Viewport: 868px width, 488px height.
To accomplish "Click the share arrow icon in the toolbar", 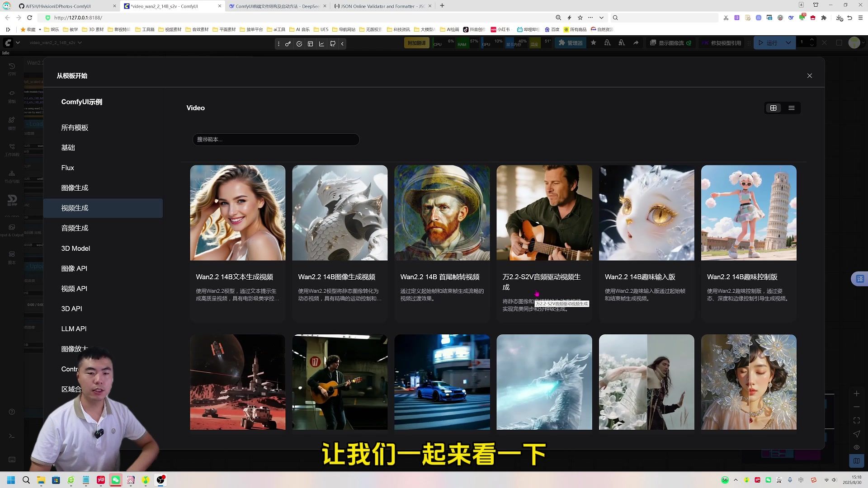I will tap(636, 43).
